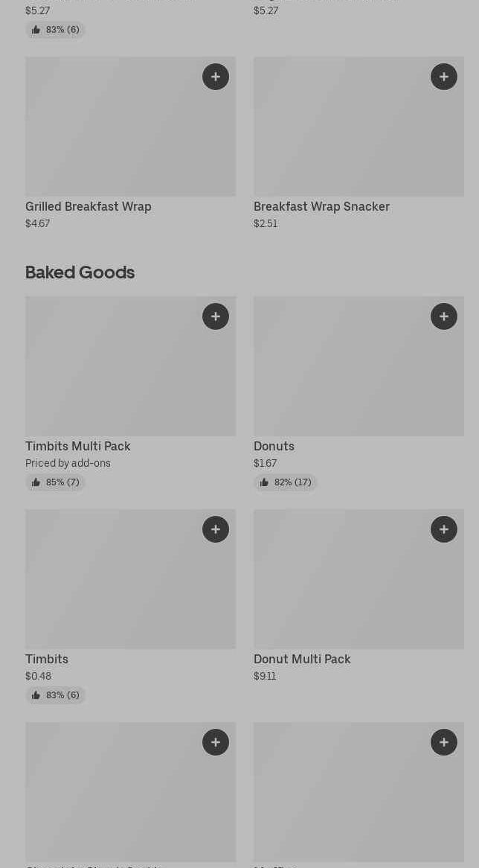Add Donut Multi Pack to cart
This screenshot has height=868, width=479.
444,529
